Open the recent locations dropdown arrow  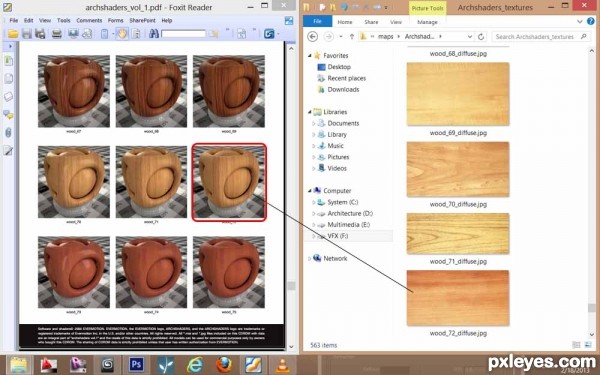341,37
